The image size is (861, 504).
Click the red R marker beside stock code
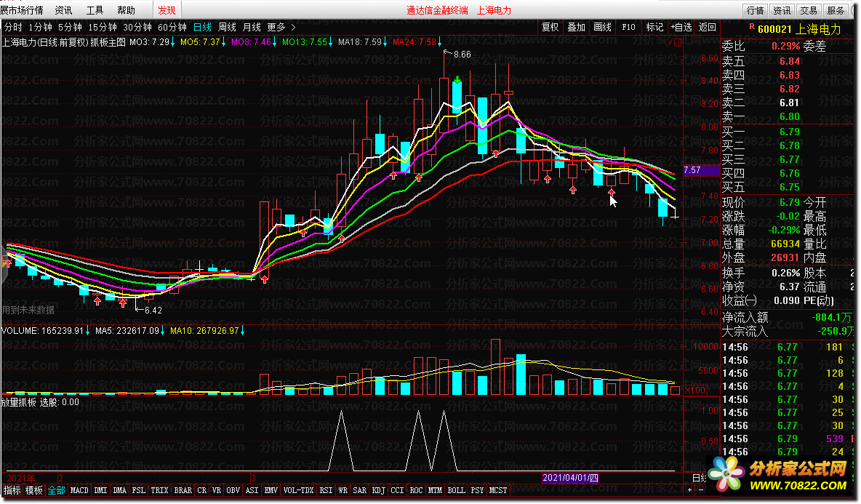[x=752, y=26]
